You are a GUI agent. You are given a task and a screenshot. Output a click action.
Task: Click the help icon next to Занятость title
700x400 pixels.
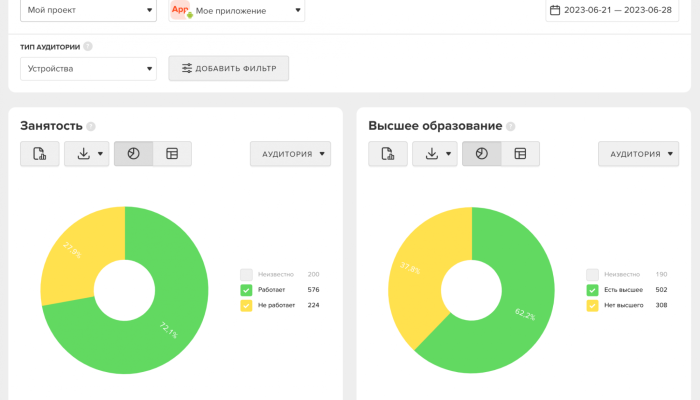[x=91, y=127]
